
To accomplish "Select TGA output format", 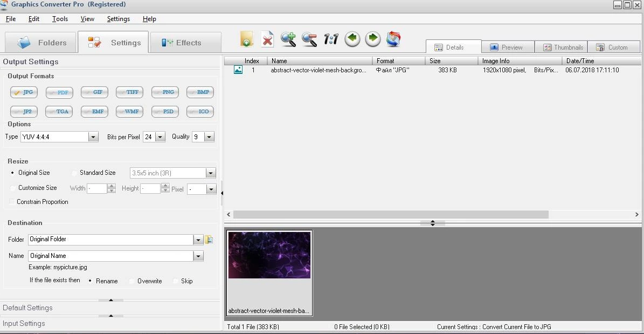I will [x=59, y=112].
